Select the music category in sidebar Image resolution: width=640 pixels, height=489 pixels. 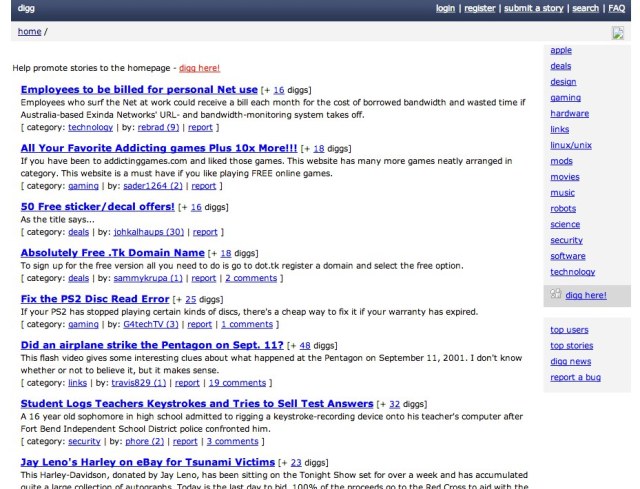[x=562, y=193]
